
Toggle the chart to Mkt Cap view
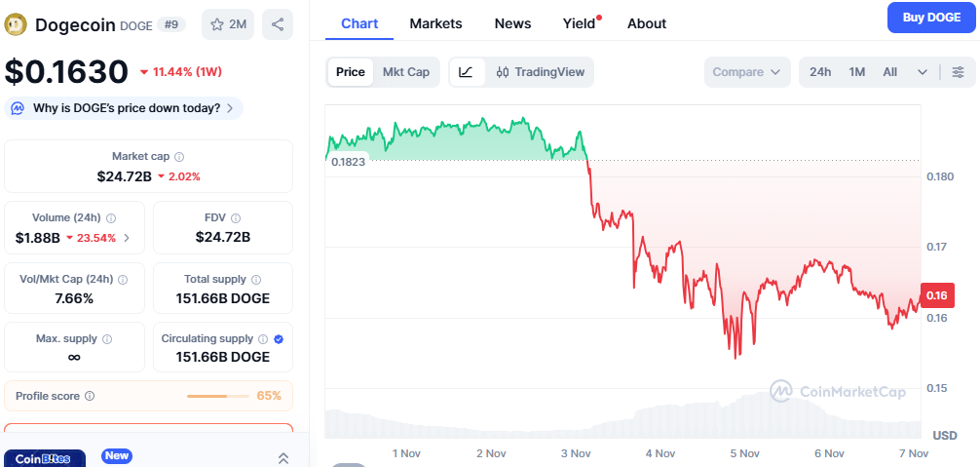[x=405, y=72]
